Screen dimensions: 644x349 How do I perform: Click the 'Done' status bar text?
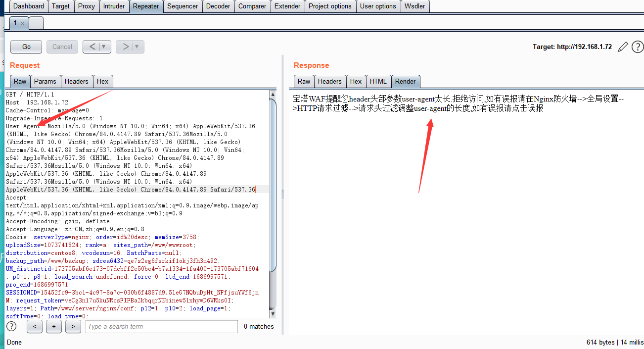tap(14, 342)
